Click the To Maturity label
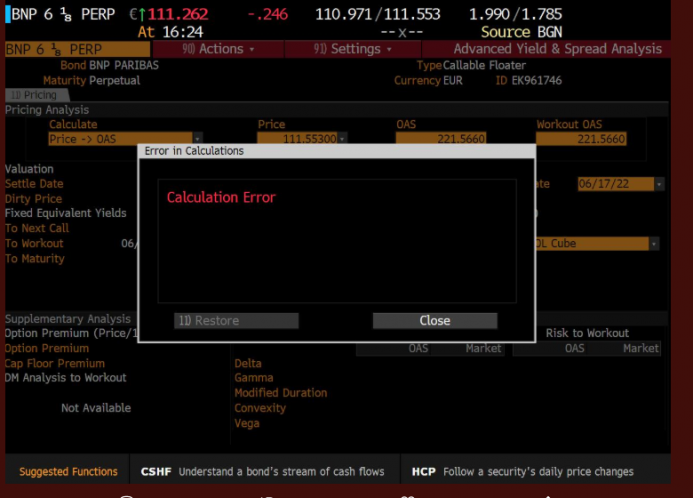Viewport: 693px width, 498px height. coord(34,259)
